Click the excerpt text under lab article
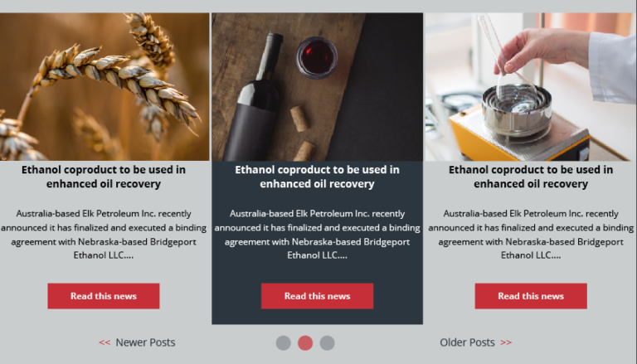The height and width of the screenshot is (364, 637). coord(531,235)
